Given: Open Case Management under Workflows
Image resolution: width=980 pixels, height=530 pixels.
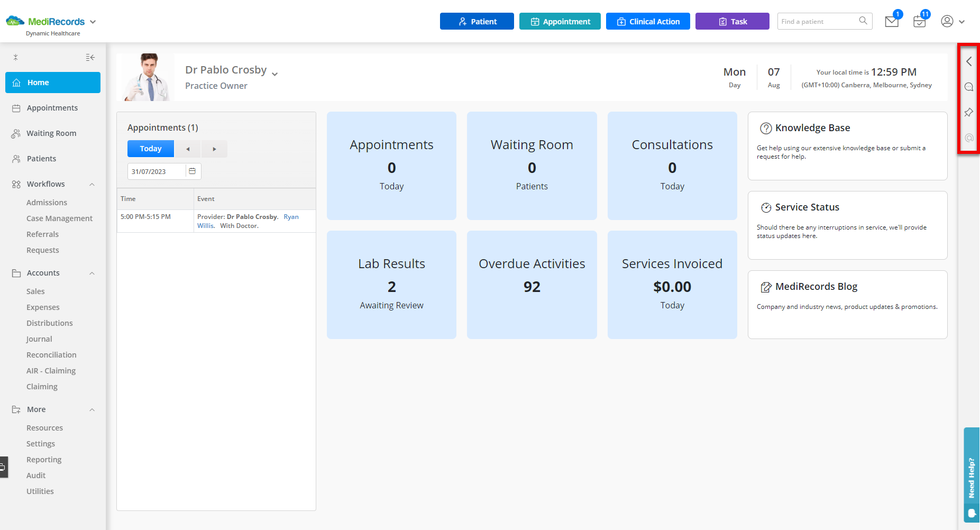Looking at the screenshot, I should [x=59, y=218].
